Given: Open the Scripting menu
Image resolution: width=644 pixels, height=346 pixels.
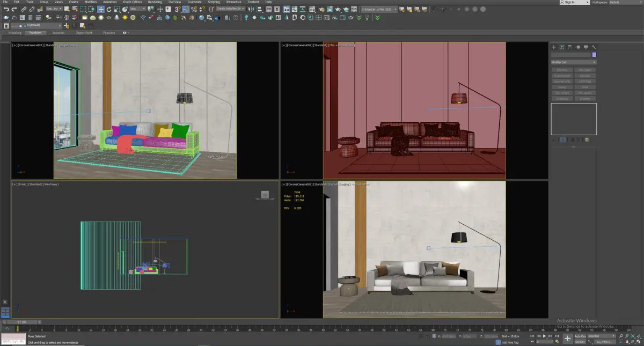Looking at the screenshot, I should point(214,2).
